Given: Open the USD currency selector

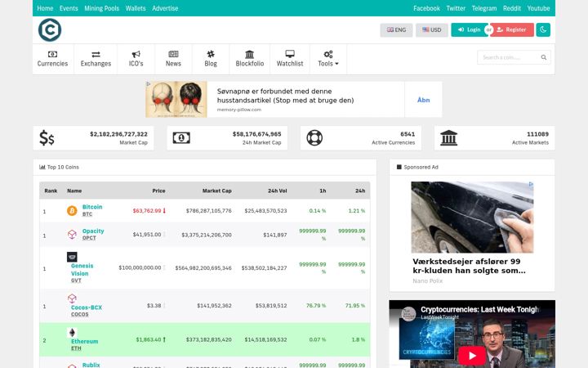Looking at the screenshot, I should [432, 30].
